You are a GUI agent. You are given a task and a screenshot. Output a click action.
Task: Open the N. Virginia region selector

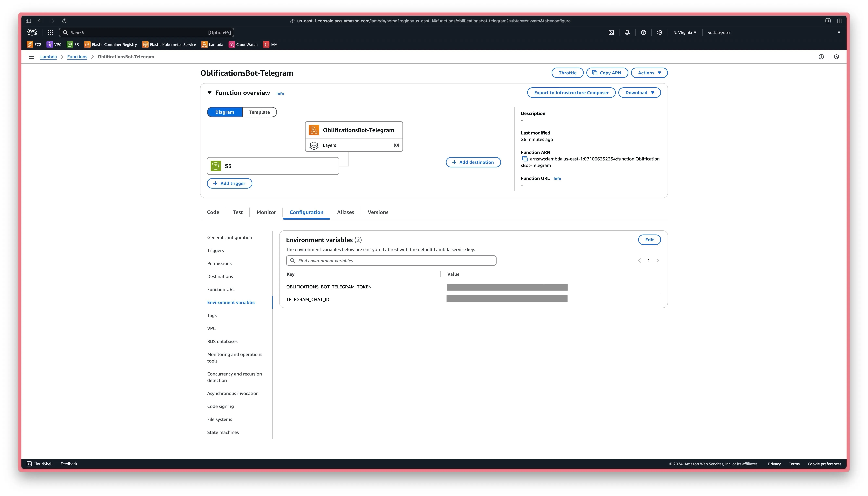click(685, 33)
